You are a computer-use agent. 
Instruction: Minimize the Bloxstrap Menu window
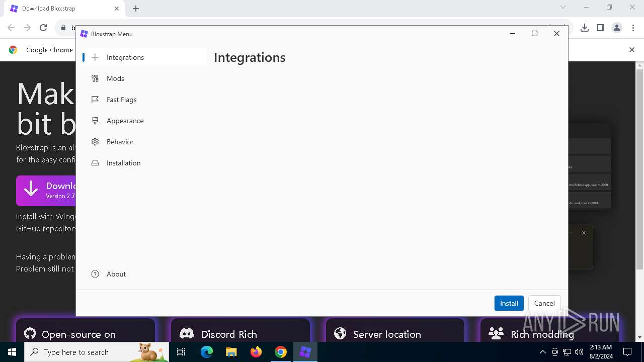coord(512,34)
